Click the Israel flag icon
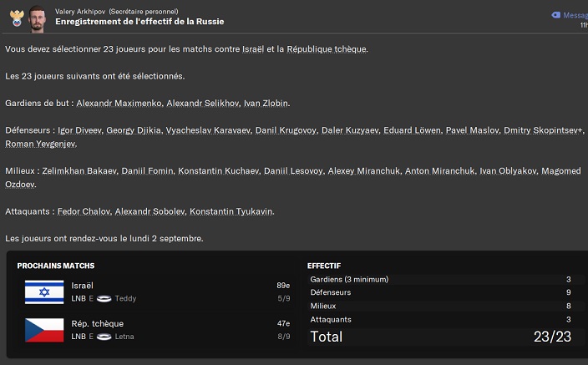 44,291
